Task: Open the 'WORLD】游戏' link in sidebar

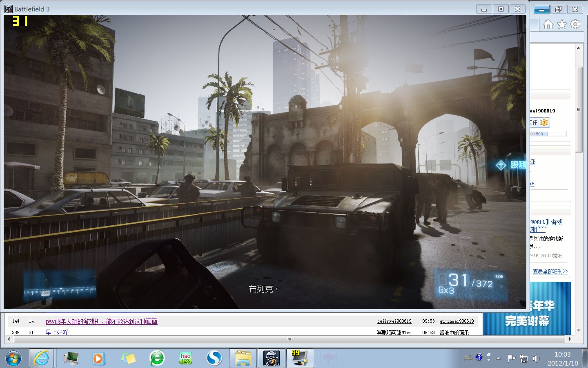Action: pos(546,222)
